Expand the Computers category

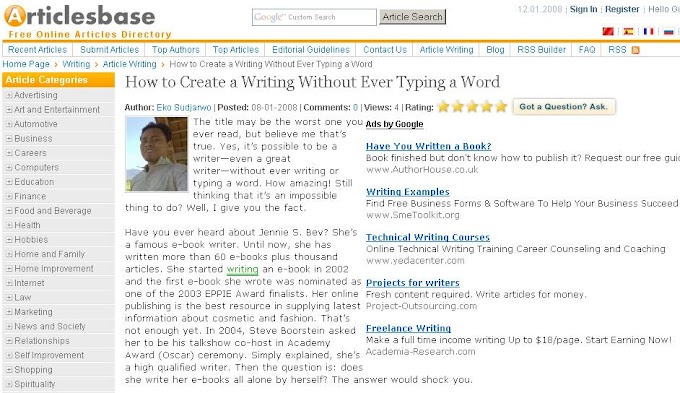pyautogui.click(x=9, y=167)
